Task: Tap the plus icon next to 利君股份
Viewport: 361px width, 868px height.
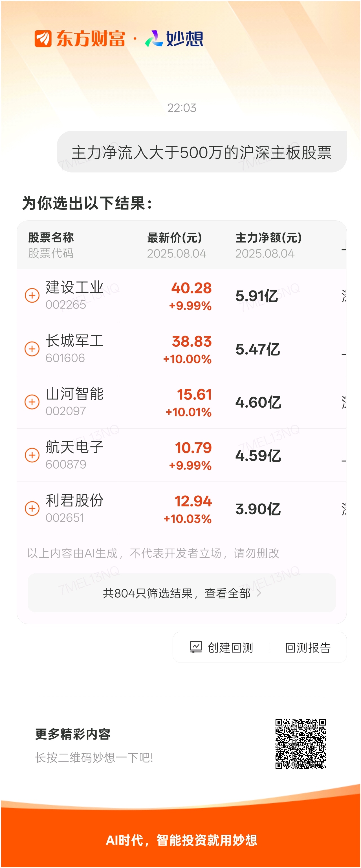Action: 32,508
